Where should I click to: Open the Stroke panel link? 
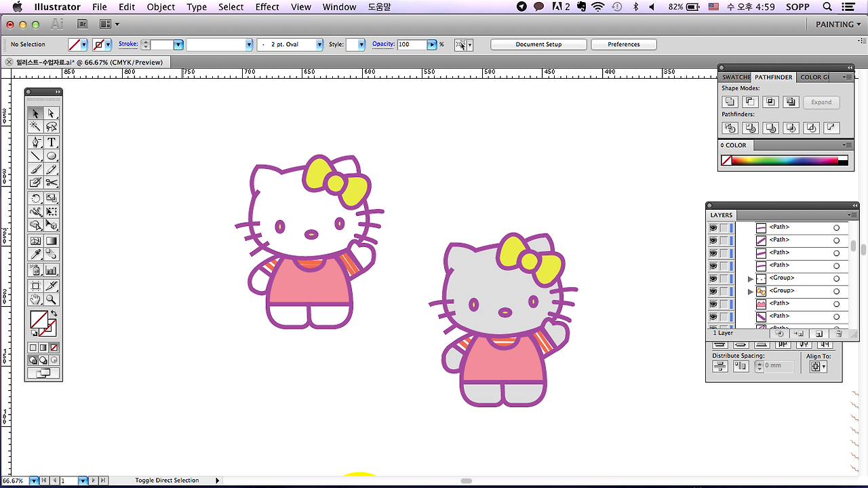(x=128, y=44)
